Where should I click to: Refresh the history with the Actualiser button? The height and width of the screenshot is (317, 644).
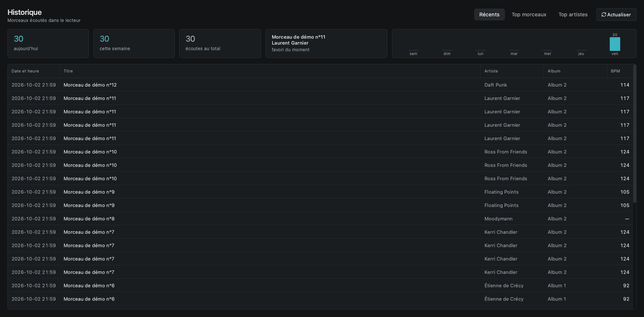[616, 14]
